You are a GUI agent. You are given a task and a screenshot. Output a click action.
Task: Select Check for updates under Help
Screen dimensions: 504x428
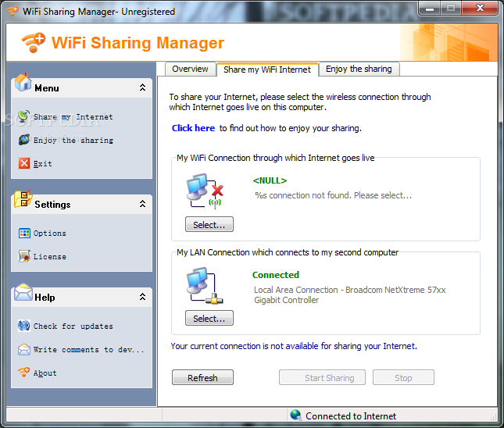click(73, 326)
